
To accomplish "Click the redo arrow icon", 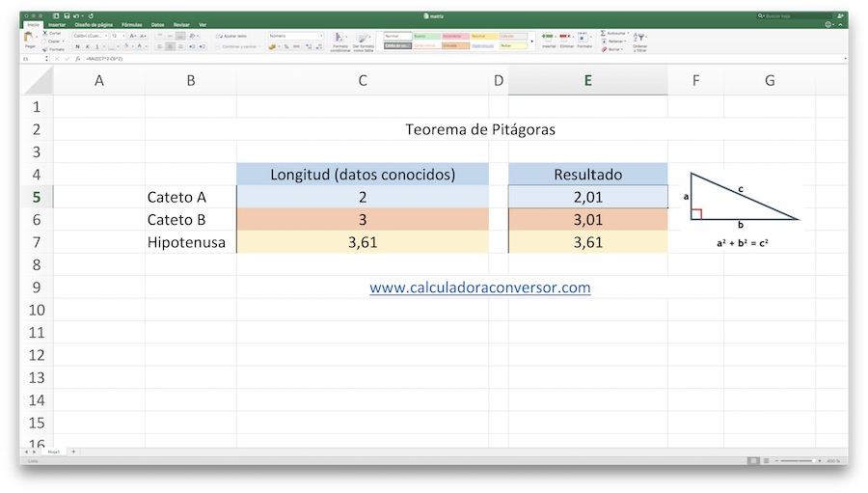I will click(x=91, y=16).
